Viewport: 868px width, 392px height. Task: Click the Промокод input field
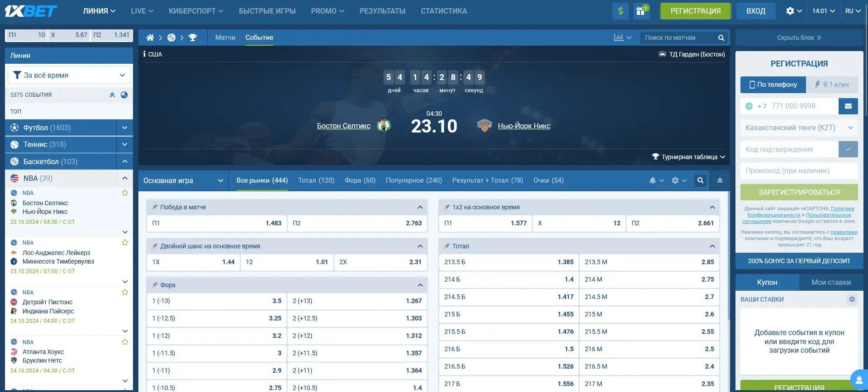(x=799, y=170)
